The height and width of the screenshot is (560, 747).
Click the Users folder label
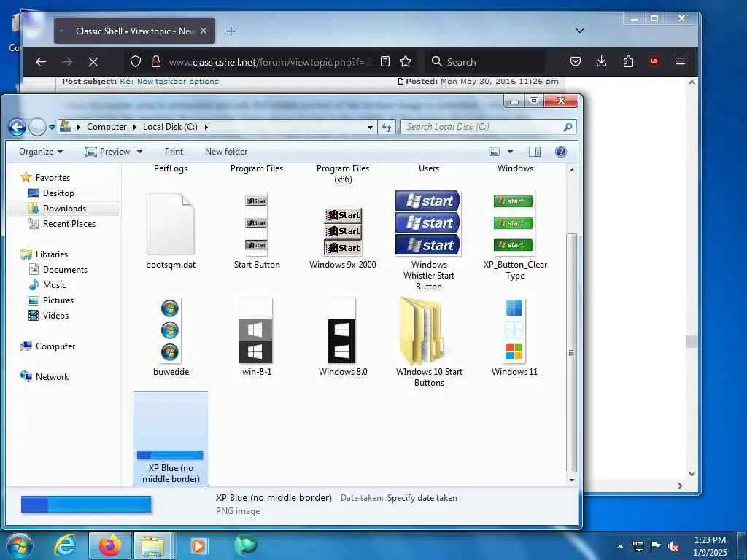click(429, 168)
